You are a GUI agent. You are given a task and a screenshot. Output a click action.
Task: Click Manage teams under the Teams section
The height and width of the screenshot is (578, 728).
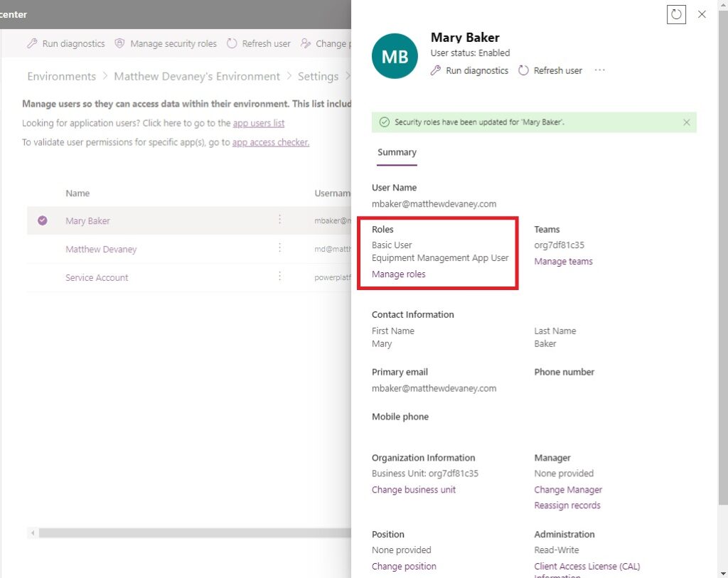[x=563, y=261]
